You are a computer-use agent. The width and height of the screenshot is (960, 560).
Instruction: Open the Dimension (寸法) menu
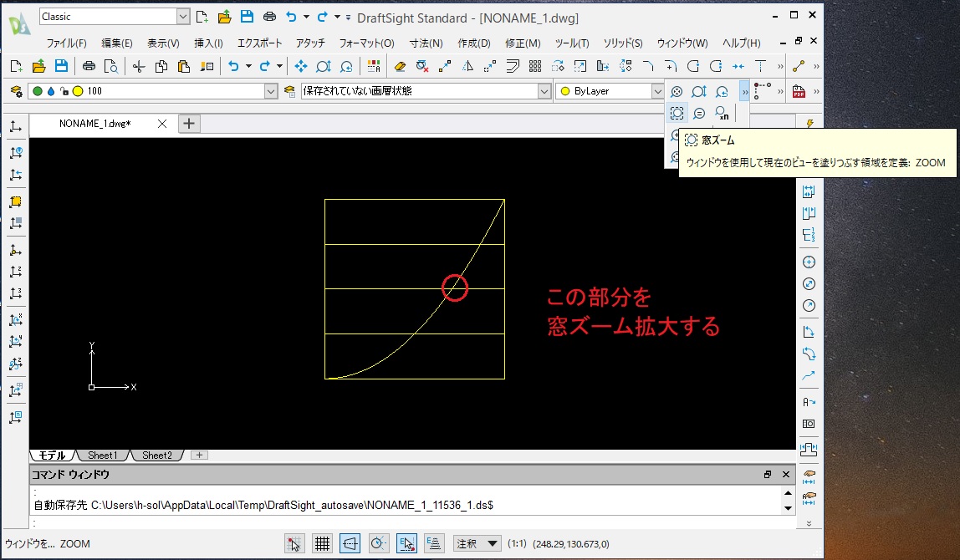coord(426,43)
